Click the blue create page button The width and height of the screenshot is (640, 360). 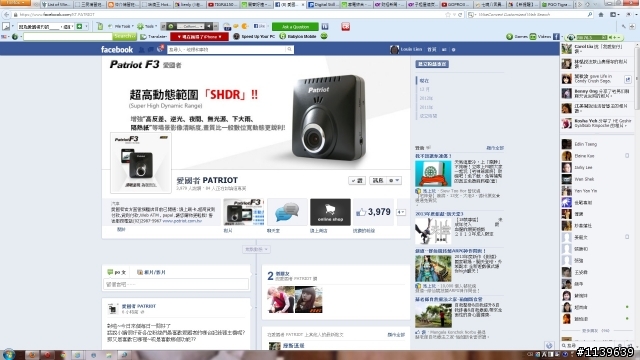click(x=432, y=64)
